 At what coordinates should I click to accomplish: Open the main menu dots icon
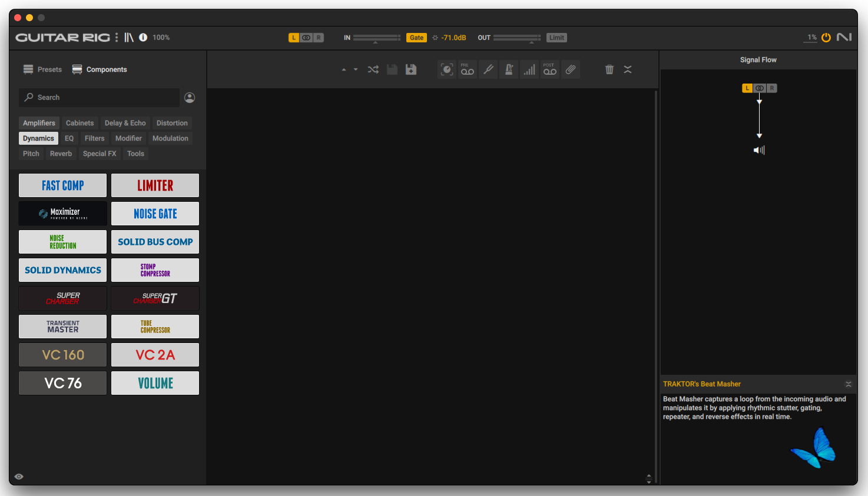(x=117, y=37)
